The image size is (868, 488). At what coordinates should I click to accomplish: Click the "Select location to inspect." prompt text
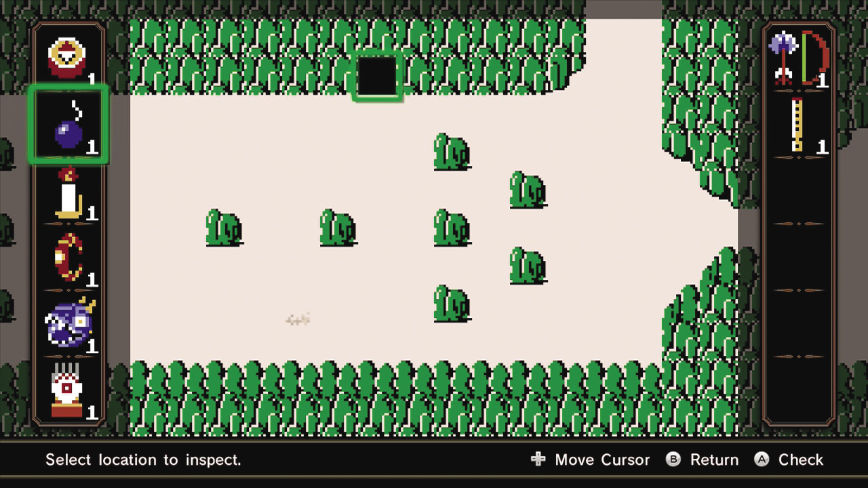[143, 460]
